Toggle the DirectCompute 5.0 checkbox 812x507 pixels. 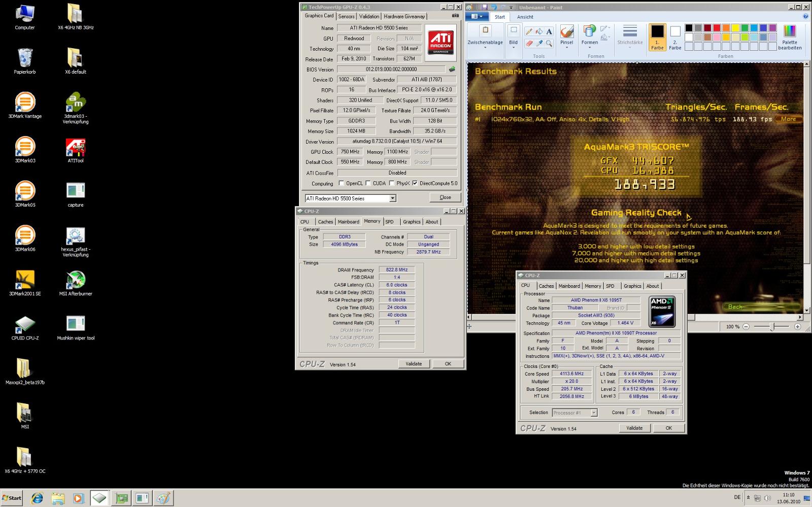pos(415,183)
